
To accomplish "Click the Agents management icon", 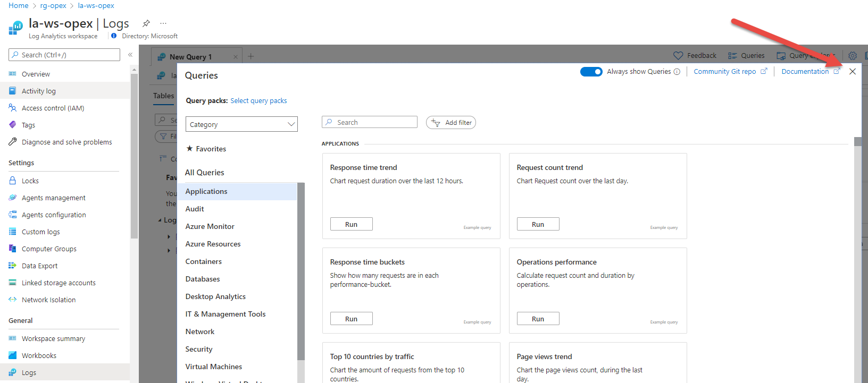I will pyautogui.click(x=13, y=198).
